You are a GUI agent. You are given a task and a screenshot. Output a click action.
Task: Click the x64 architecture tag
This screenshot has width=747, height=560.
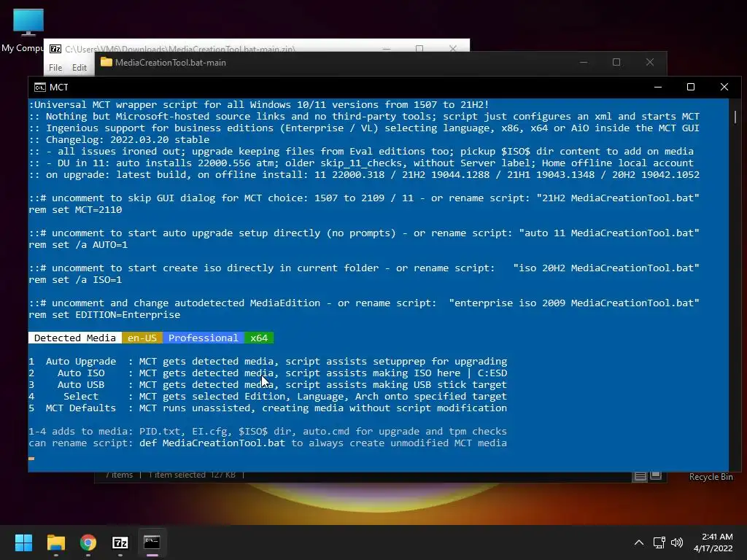pos(259,338)
